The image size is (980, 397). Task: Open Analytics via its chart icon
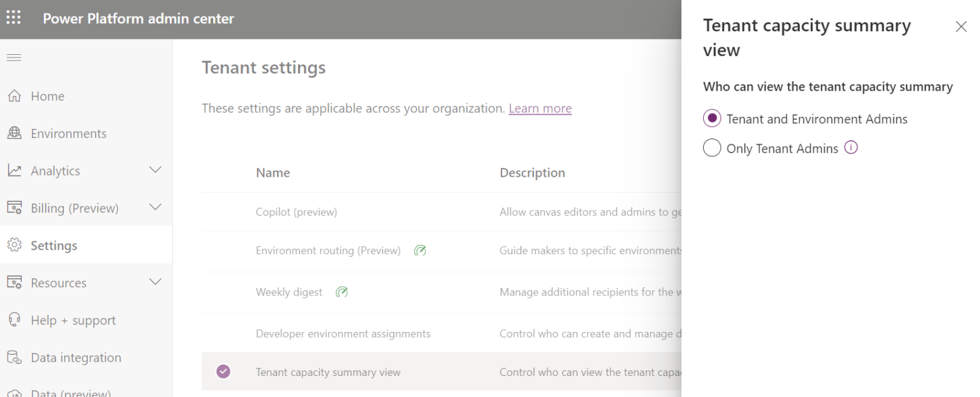click(x=13, y=170)
